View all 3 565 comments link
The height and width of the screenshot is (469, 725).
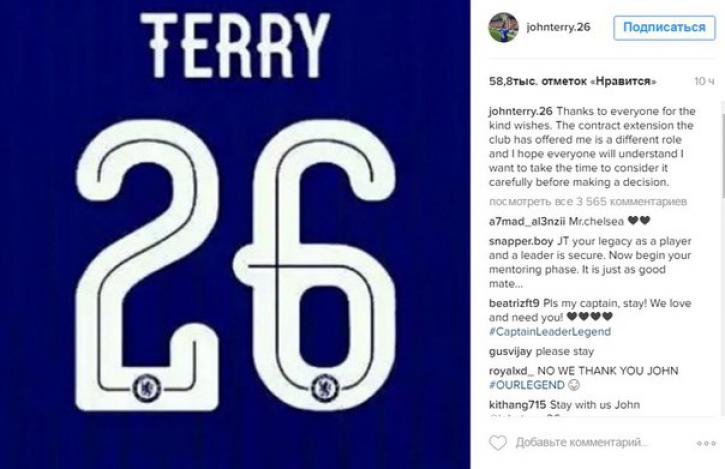pos(588,202)
